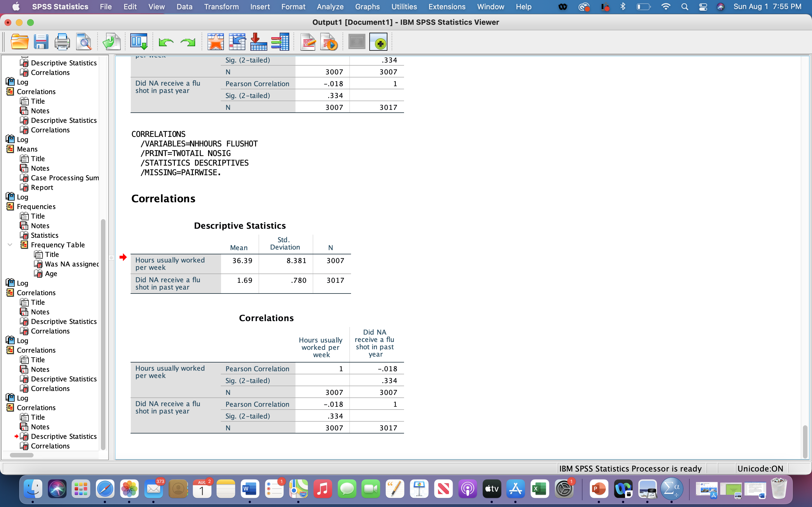Jump to the flagged Descriptive Statistics outline entry
This screenshot has width=812, height=507.
click(64, 436)
